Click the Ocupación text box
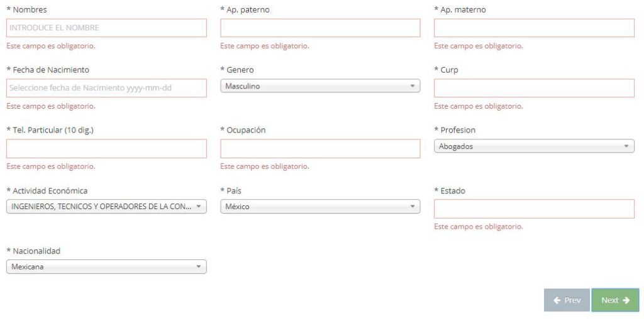 coord(320,148)
